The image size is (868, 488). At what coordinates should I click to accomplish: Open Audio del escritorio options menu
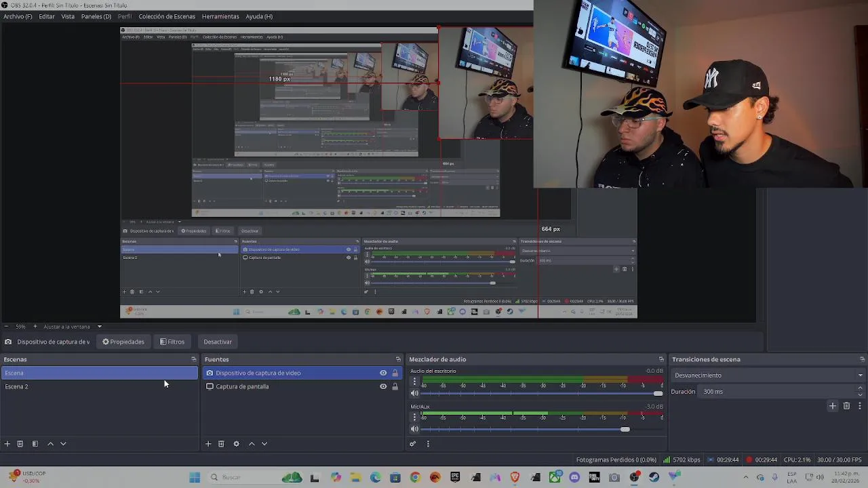[414, 382]
